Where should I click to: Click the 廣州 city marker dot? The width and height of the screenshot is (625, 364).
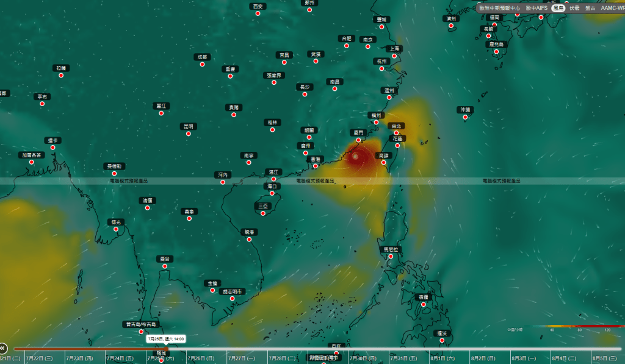coord(306,153)
